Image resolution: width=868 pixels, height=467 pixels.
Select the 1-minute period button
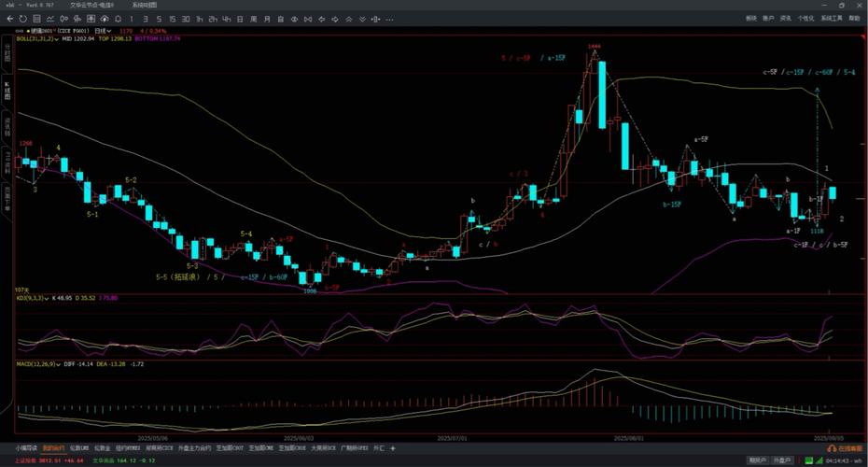[133, 19]
